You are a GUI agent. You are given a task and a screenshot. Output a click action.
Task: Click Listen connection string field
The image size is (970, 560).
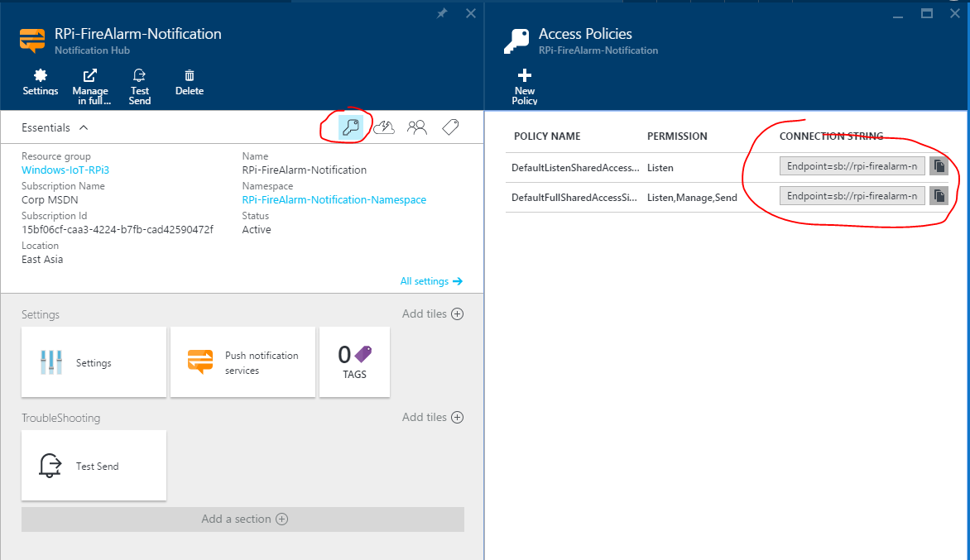(x=852, y=166)
